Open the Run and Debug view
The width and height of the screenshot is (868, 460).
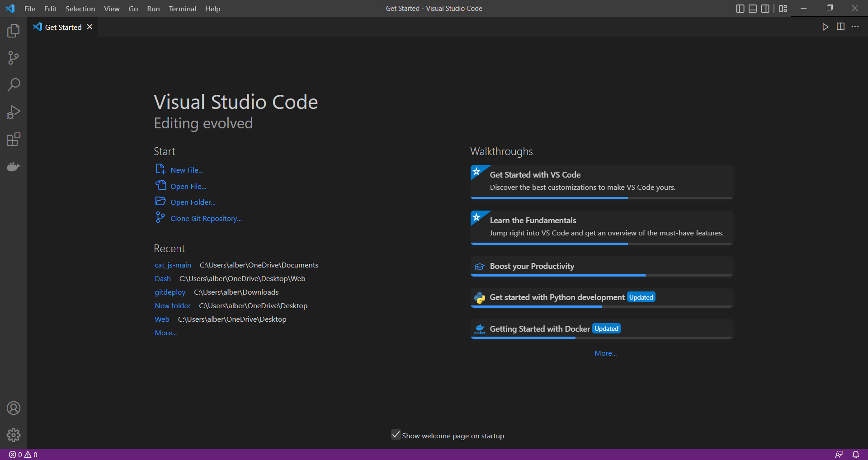14,112
